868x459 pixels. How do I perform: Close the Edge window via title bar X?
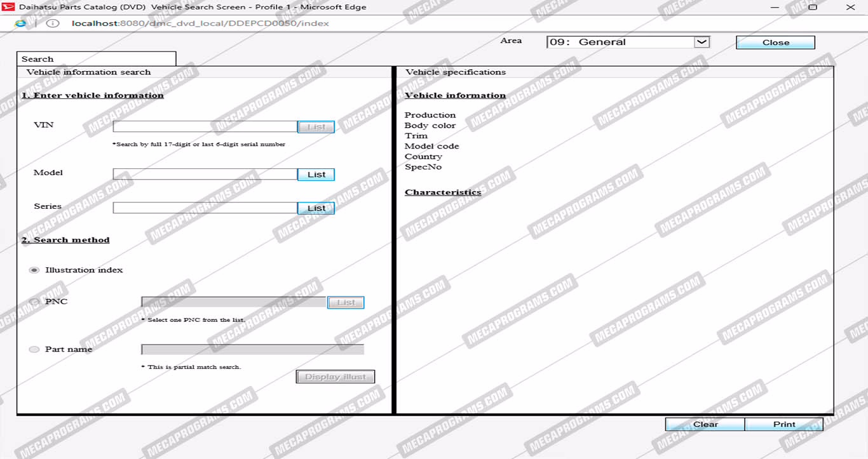coord(851,8)
